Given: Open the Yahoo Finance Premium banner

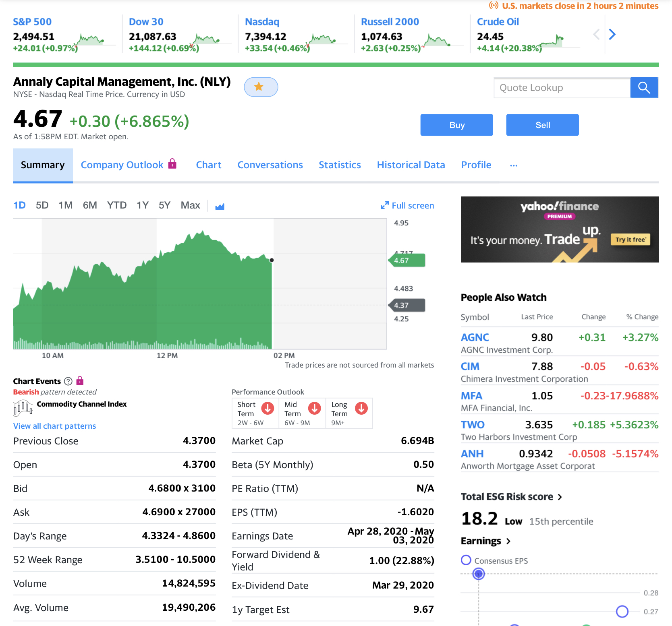Looking at the screenshot, I should coord(560,229).
